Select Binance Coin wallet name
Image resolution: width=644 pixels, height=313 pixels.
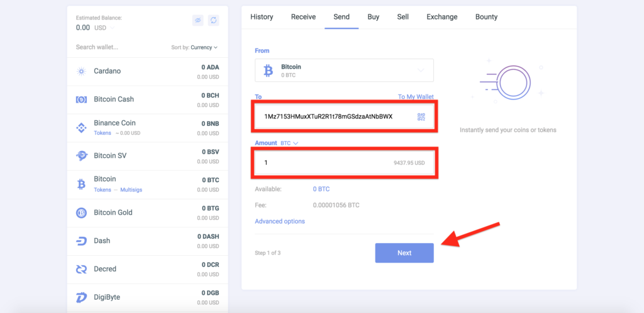tap(114, 123)
